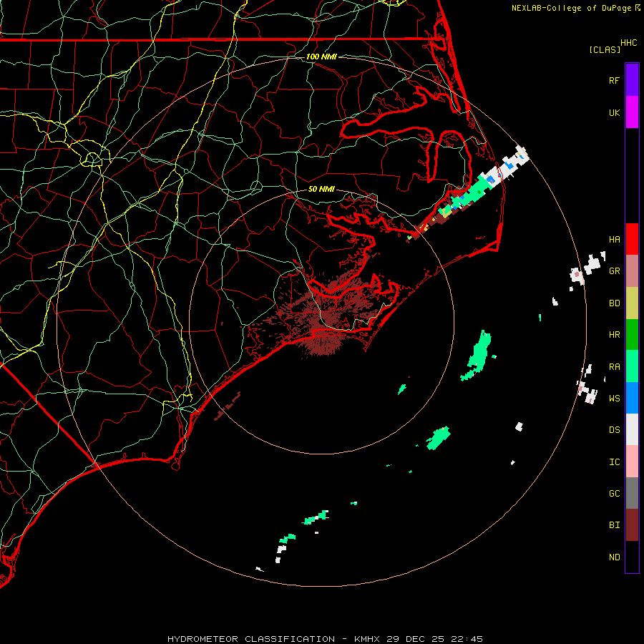Click the BD legend label

click(x=614, y=303)
